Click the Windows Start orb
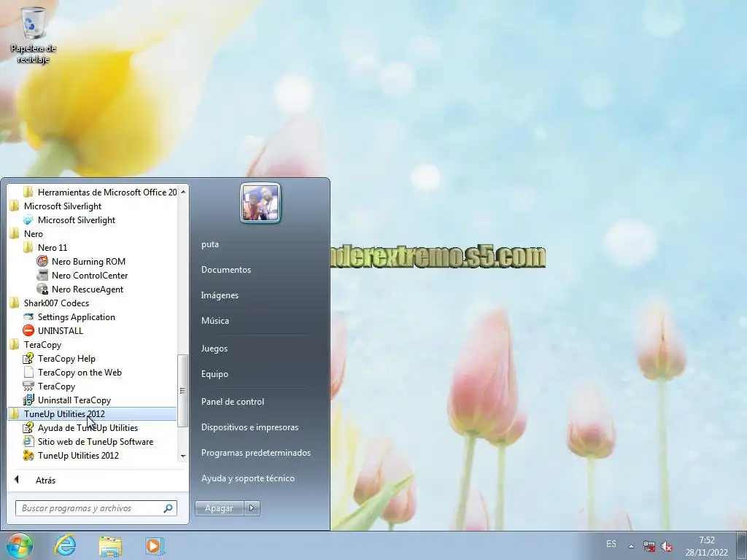The width and height of the screenshot is (747, 560). (20, 545)
